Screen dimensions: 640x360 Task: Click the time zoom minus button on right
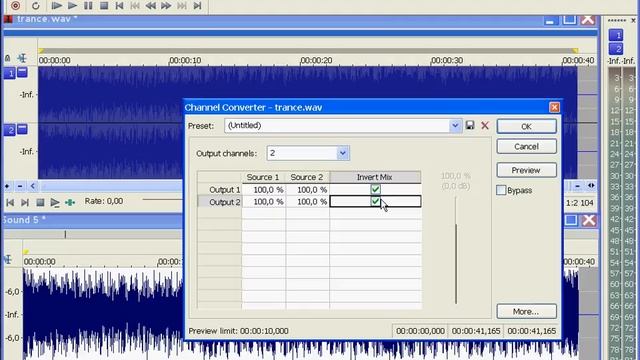coord(578,186)
